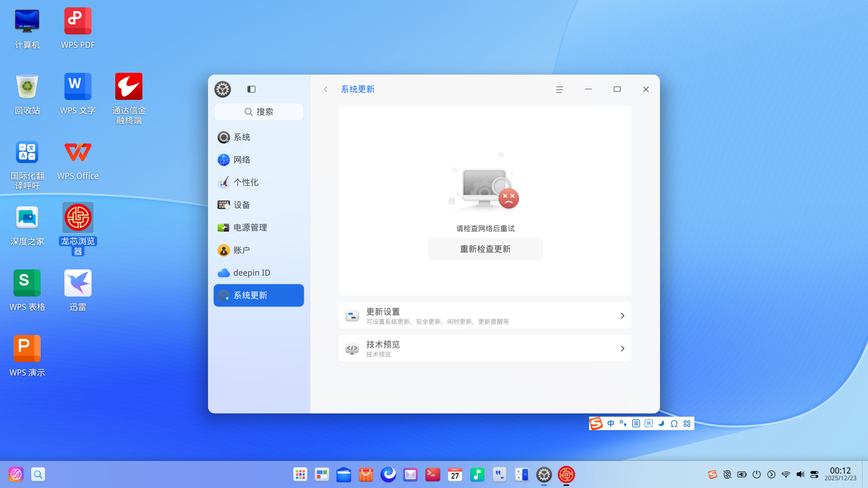The width and height of the screenshot is (868, 488).
Task: Click 重新检查更新 button
Action: pyautogui.click(x=485, y=249)
